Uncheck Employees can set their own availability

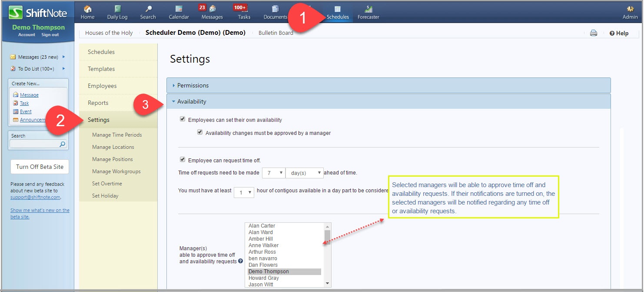pyautogui.click(x=183, y=119)
